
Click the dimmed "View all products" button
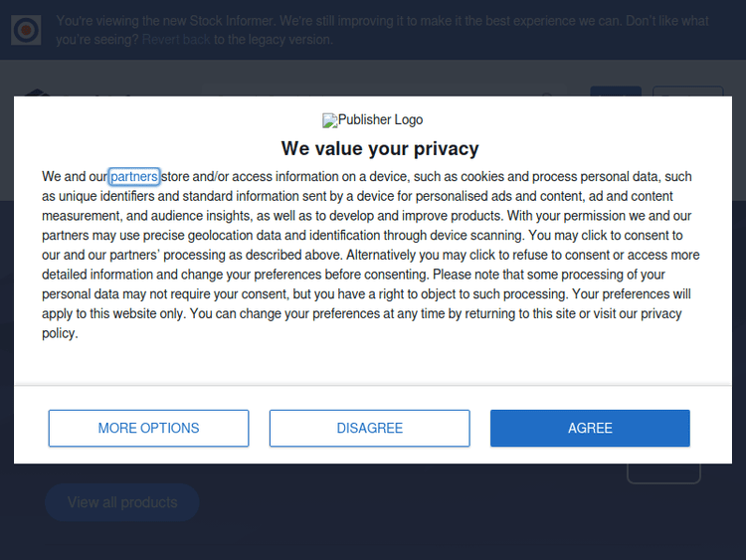121,502
